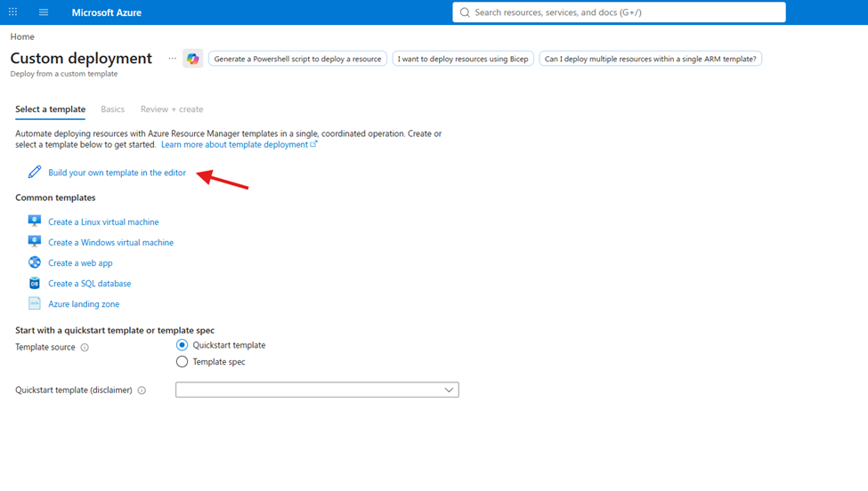Image resolution: width=868 pixels, height=491 pixels.
Task: Open the Quickstart template dropdown
Action: [317, 390]
